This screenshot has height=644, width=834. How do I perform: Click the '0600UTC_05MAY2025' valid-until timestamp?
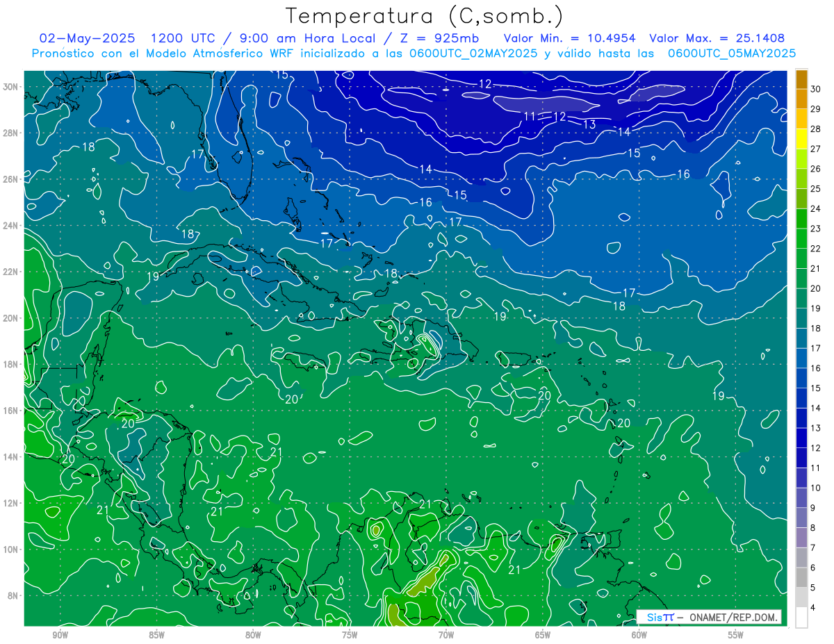pos(732,53)
